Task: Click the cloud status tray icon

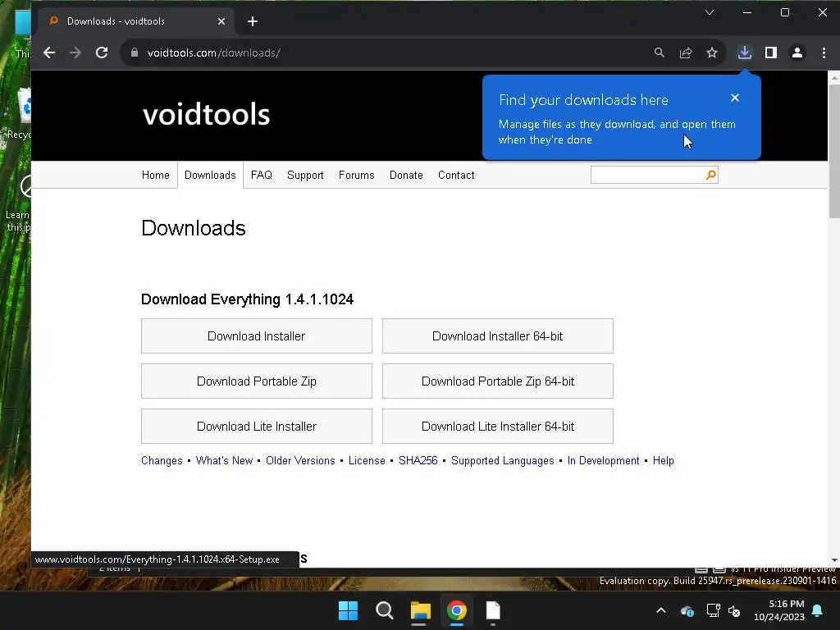Action: (x=687, y=610)
